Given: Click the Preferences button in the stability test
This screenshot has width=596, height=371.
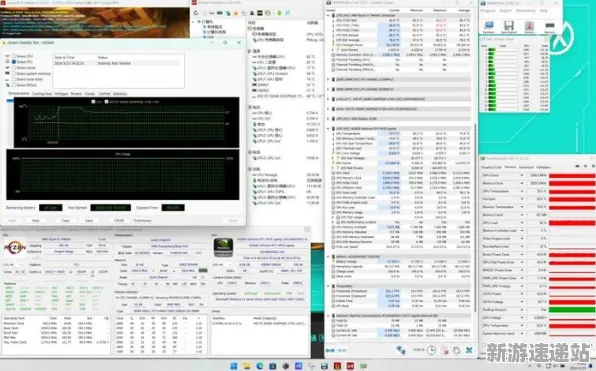Looking at the screenshot, I should (x=143, y=220).
